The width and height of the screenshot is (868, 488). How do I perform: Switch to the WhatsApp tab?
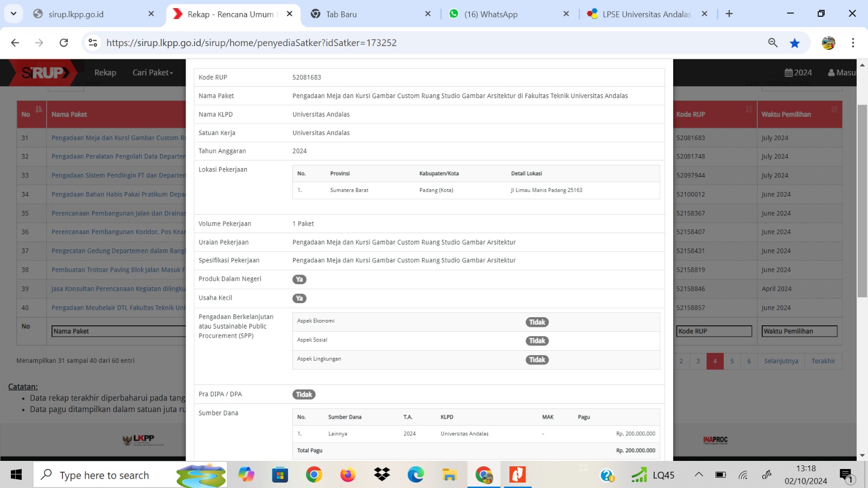point(490,14)
